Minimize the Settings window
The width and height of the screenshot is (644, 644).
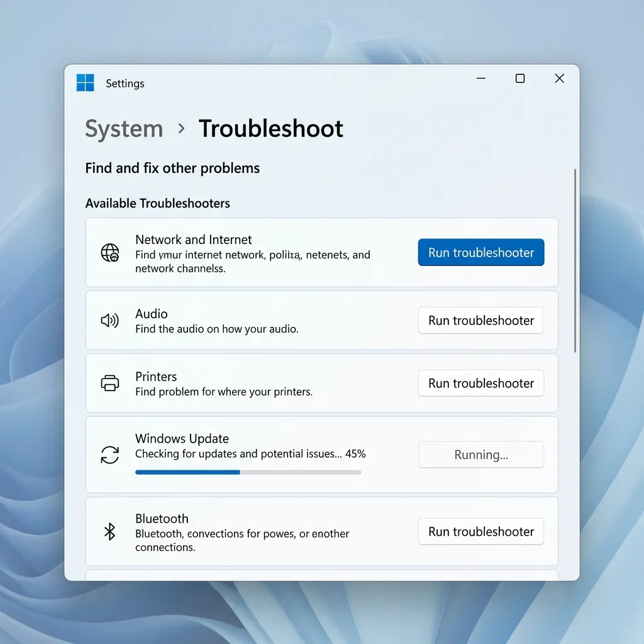481,79
